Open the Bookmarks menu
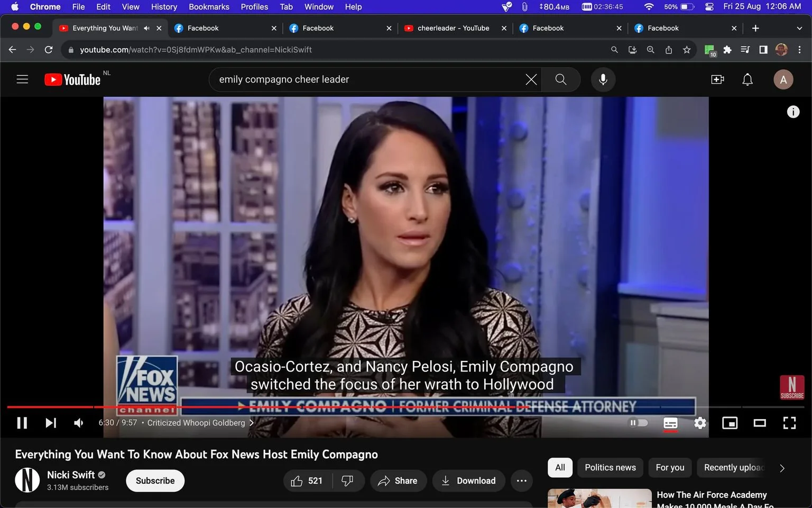This screenshot has height=508, width=812. (209, 7)
